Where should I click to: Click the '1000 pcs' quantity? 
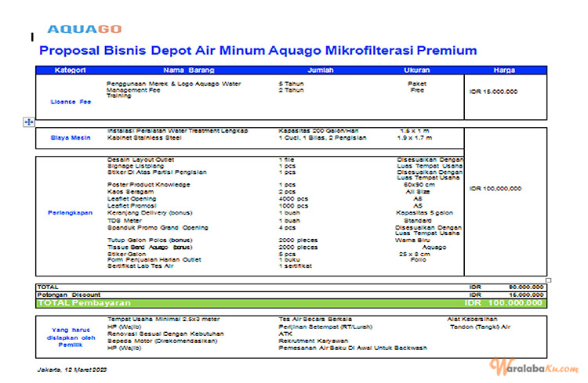point(293,206)
